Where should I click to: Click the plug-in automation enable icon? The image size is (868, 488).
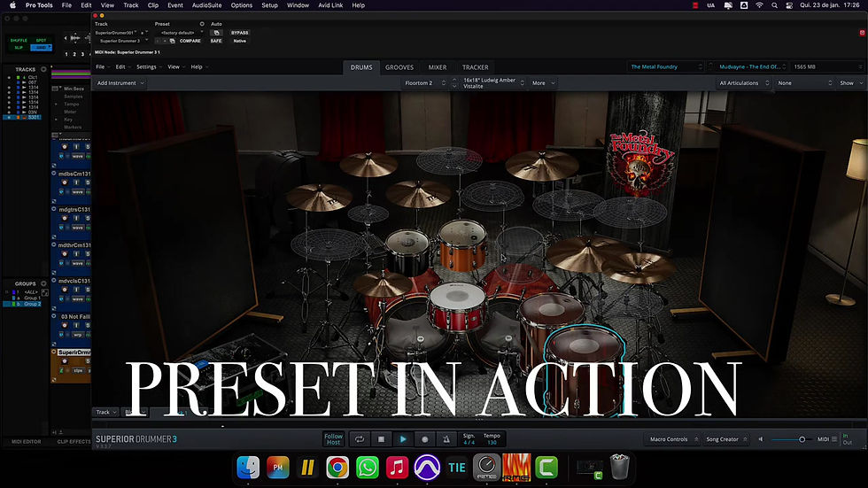[216, 33]
